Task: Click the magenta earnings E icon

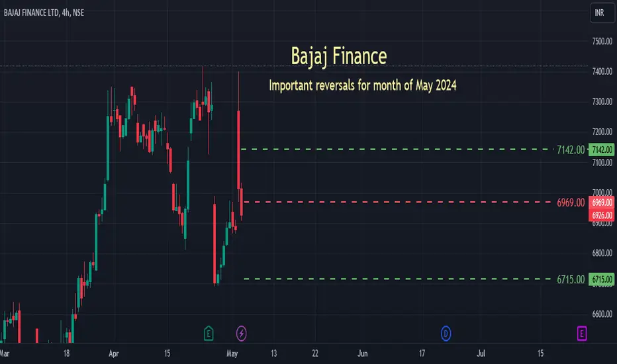Action: (x=582, y=334)
